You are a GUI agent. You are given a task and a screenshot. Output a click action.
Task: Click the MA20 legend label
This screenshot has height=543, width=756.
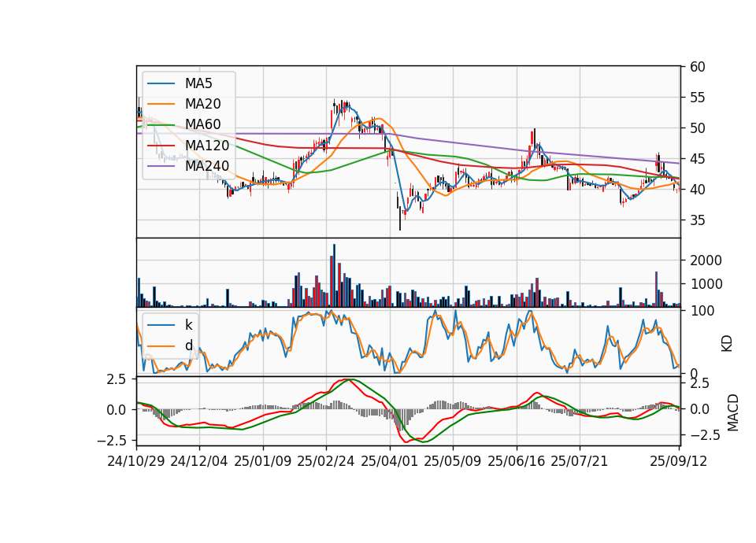pyautogui.click(x=202, y=104)
